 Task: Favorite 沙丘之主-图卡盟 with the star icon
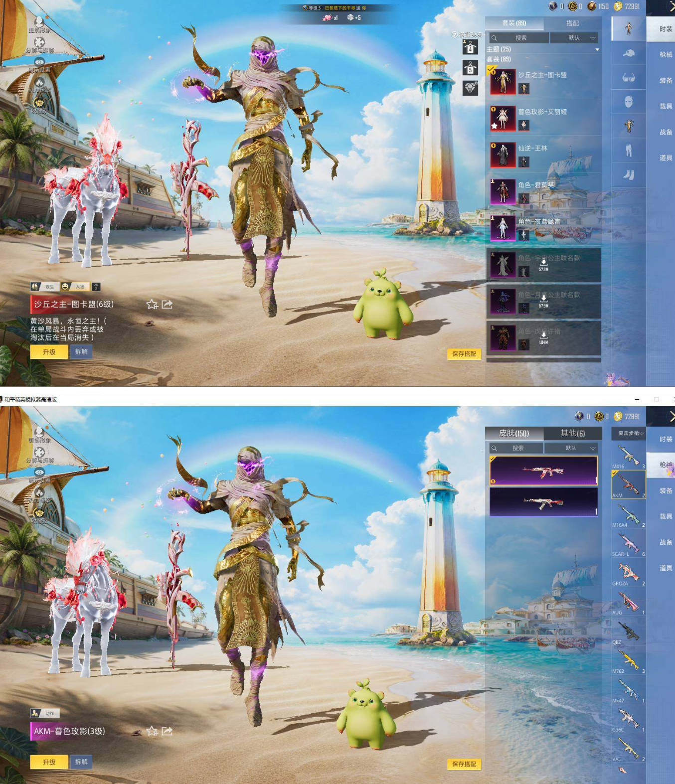click(x=152, y=304)
